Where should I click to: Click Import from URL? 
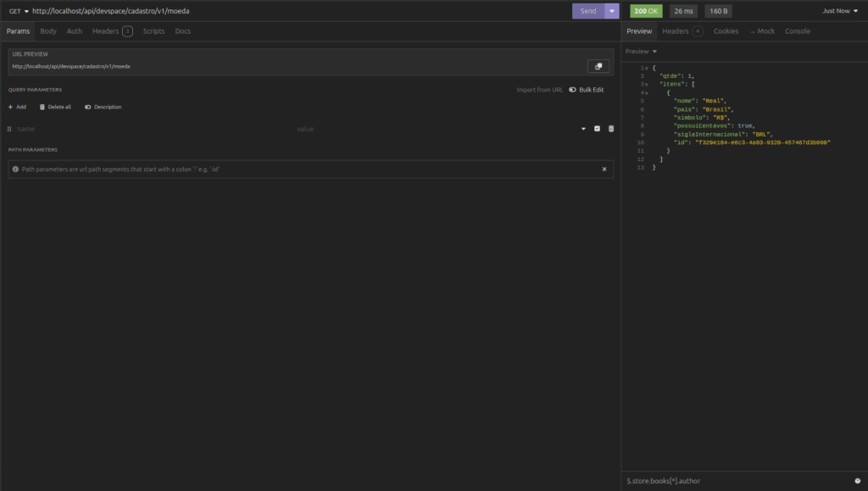[539, 90]
